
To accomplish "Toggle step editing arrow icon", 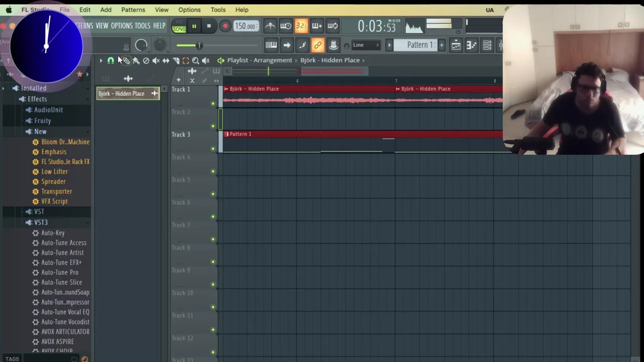I will coord(287,45).
